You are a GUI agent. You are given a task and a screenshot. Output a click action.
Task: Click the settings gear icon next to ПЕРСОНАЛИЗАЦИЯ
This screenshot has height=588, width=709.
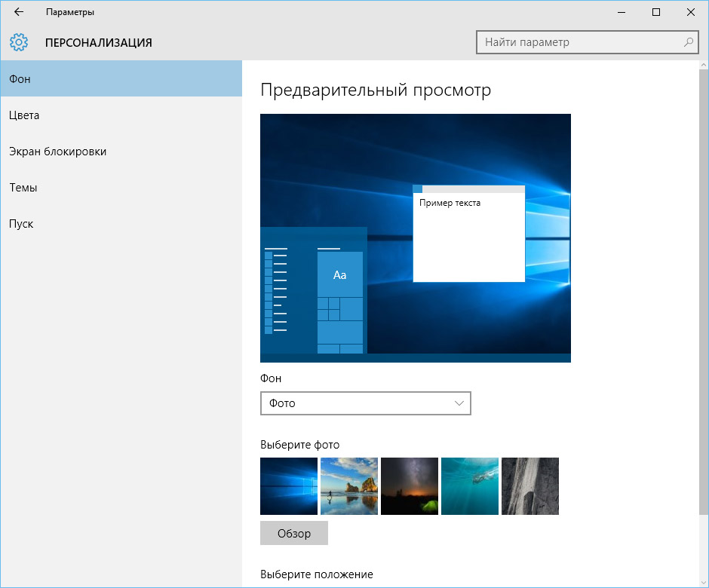click(x=19, y=42)
